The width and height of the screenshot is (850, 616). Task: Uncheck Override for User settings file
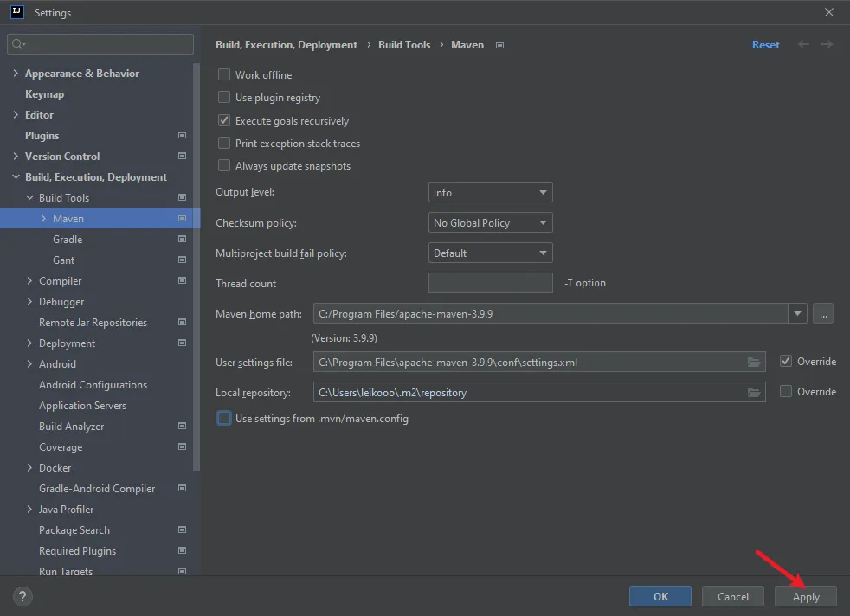[x=785, y=361]
